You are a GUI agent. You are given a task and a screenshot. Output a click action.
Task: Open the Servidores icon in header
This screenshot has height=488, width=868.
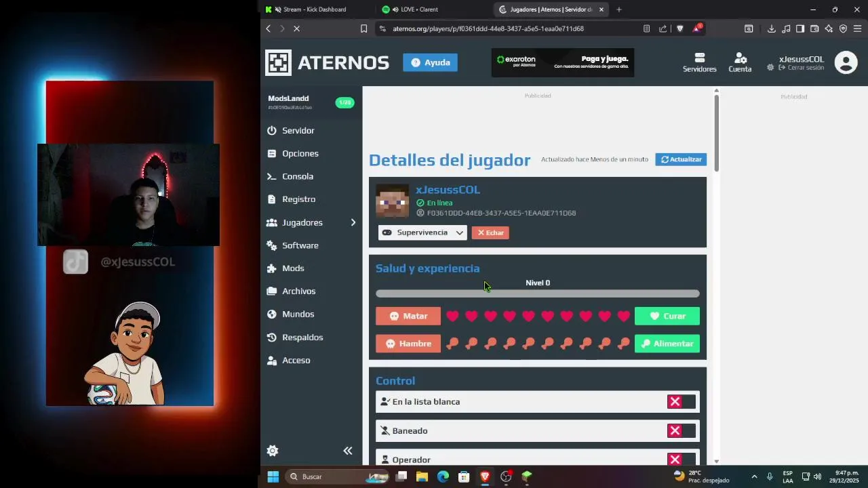pos(699,62)
